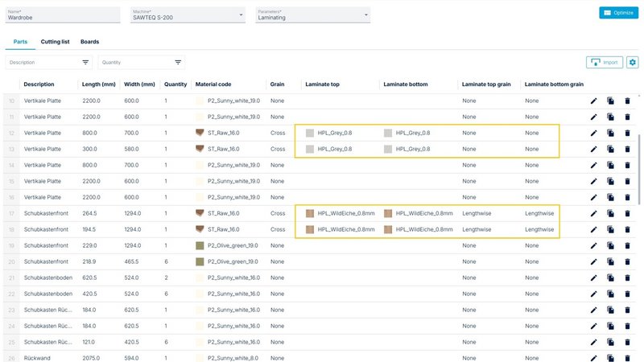Switch to the Cutting list tab
The height and width of the screenshot is (362, 644).
click(55, 41)
